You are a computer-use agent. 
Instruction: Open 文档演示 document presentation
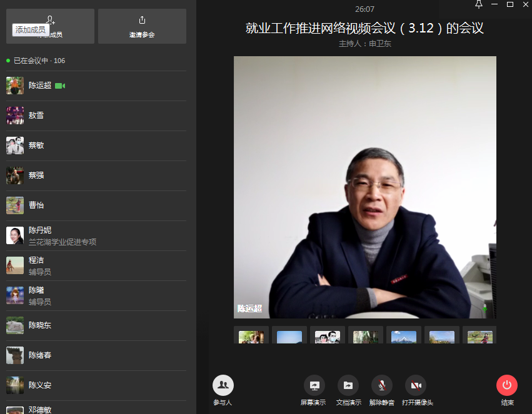348,385
